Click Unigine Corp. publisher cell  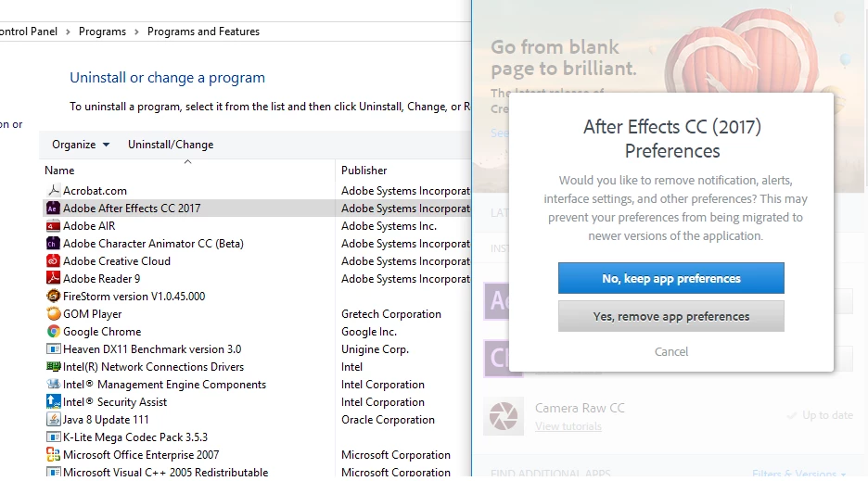coord(375,349)
